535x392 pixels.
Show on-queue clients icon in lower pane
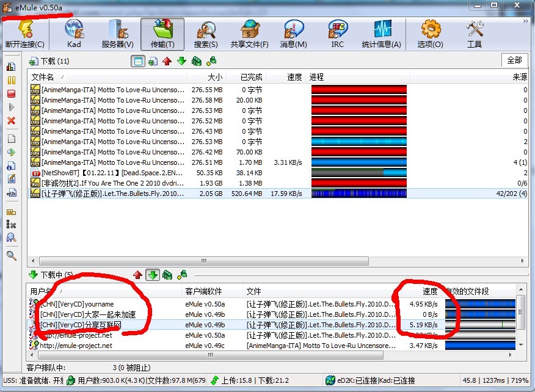tap(167, 275)
